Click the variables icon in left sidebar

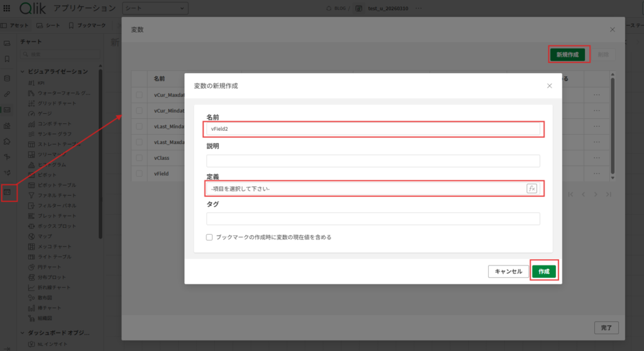point(8,191)
